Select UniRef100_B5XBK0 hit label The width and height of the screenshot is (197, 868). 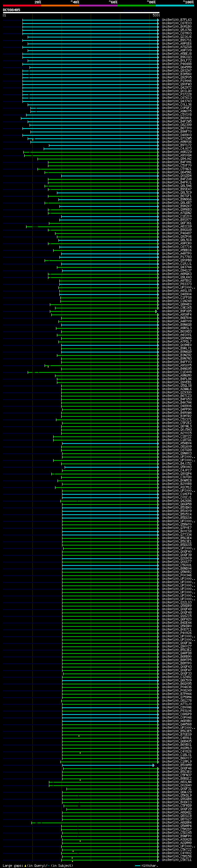coord(177,507)
